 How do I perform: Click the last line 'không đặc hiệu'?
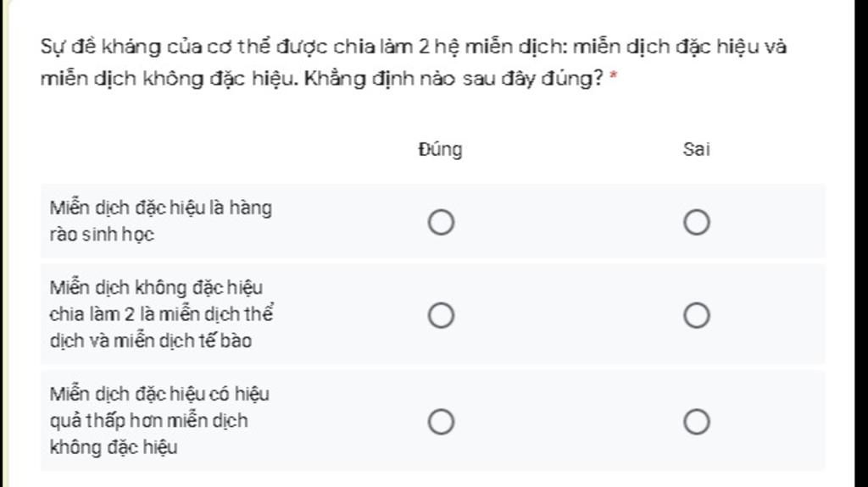pyautogui.click(x=114, y=447)
